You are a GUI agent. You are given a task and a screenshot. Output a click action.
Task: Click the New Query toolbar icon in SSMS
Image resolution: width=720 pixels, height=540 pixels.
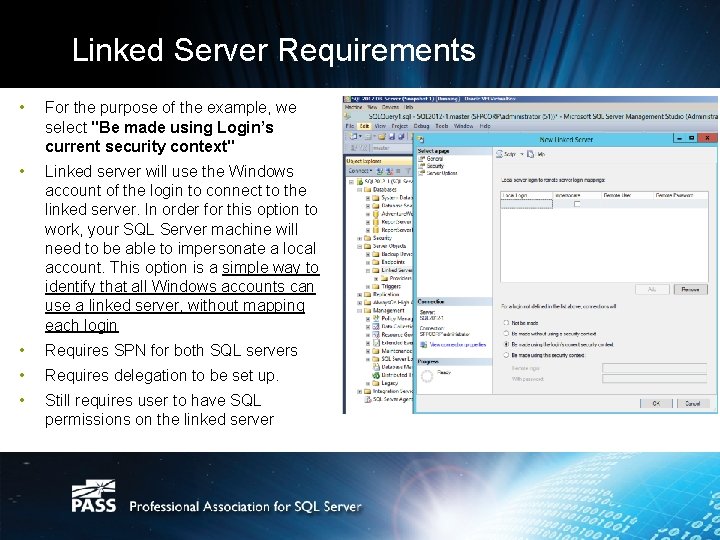point(353,136)
